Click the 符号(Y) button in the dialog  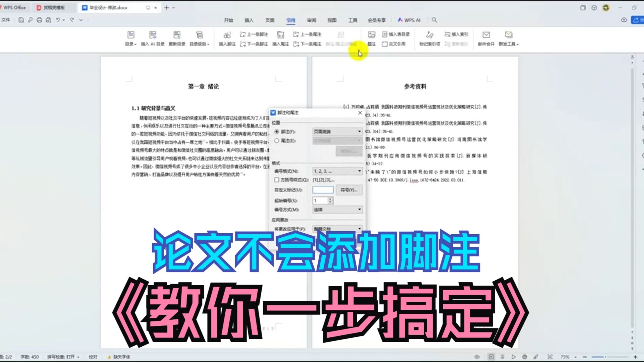pos(349,190)
